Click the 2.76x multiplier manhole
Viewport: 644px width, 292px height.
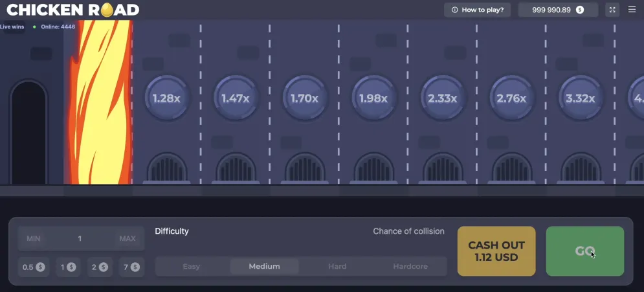(511, 98)
